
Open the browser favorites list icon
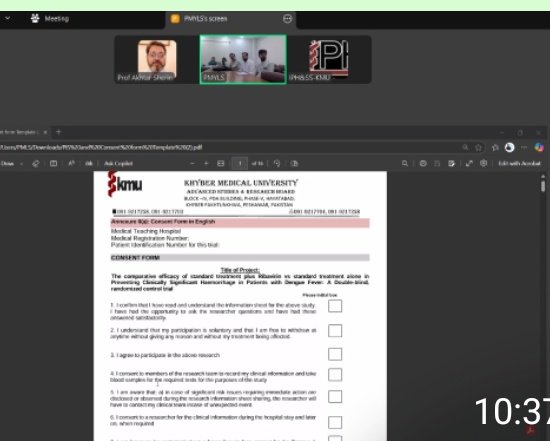point(495,147)
